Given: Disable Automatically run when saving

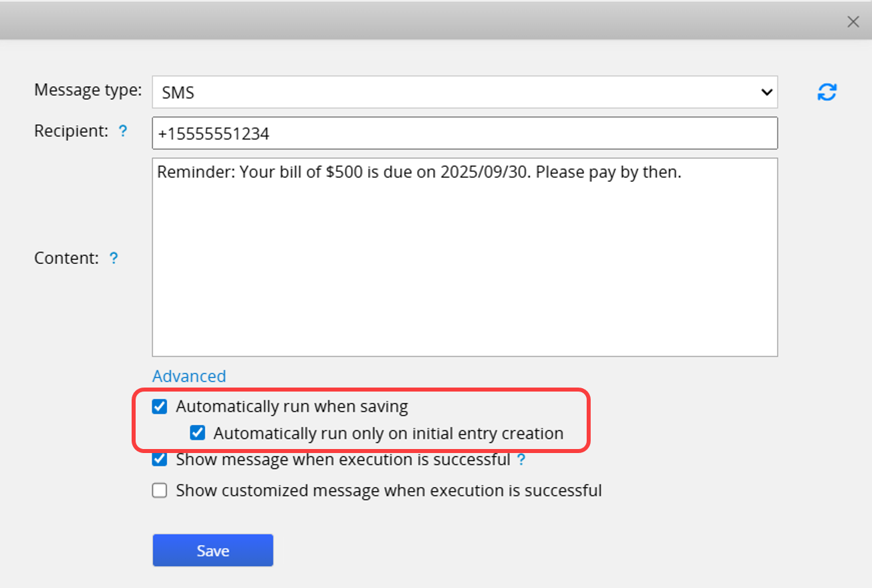Looking at the screenshot, I should [160, 406].
